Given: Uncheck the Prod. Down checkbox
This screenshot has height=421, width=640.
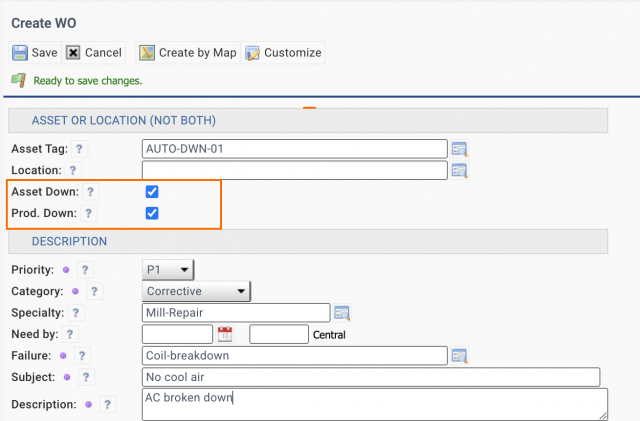Looking at the screenshot, I should pos(152,213).
